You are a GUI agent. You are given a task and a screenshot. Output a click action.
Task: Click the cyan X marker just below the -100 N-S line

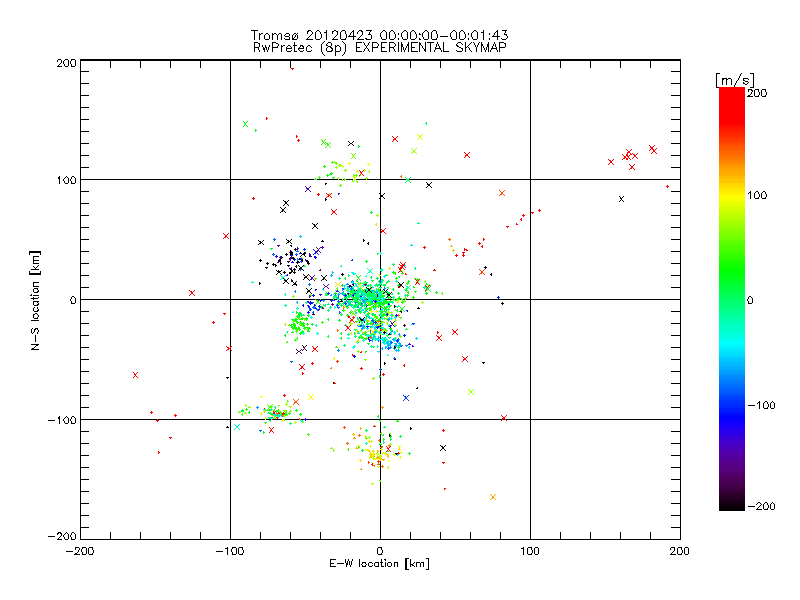[x=237, y=427]
